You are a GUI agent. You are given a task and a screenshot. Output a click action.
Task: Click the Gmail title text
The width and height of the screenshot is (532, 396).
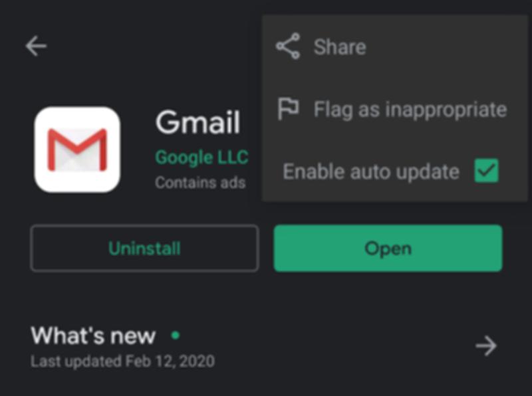[198, 123]
